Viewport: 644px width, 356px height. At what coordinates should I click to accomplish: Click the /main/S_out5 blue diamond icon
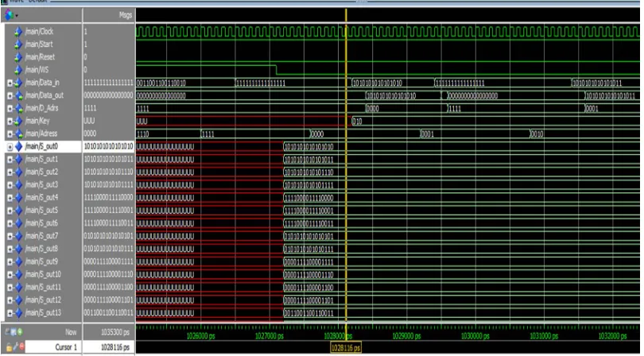(18, 211)
